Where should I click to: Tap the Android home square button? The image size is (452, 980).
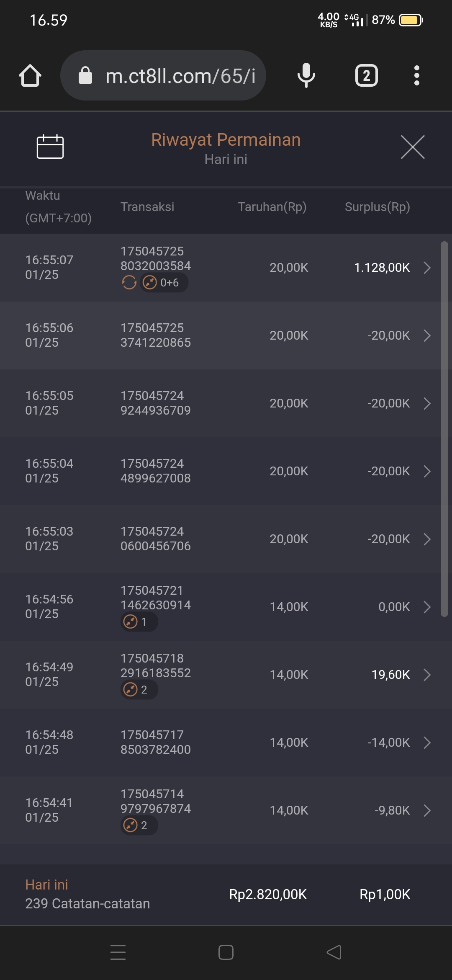coord(226,952)
